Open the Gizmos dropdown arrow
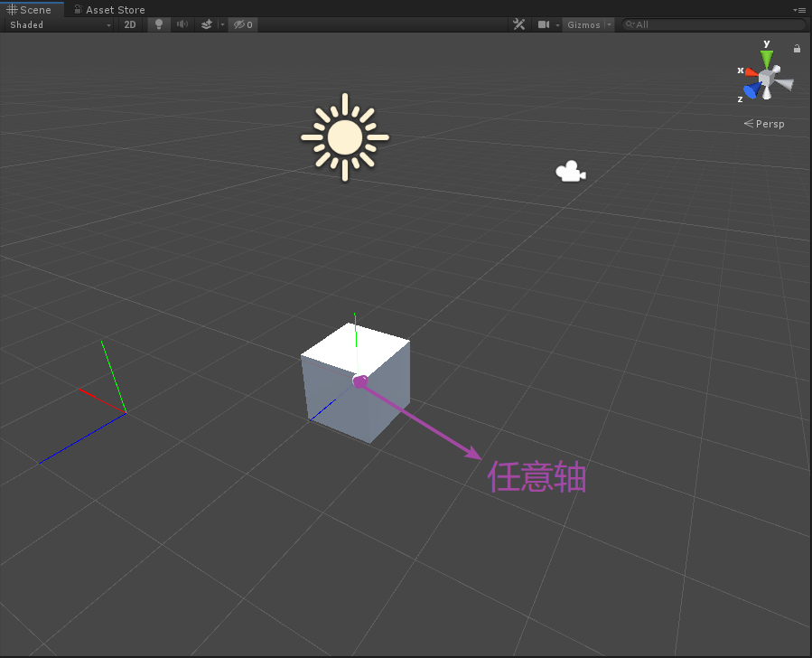812x658 pixels. 609,25
